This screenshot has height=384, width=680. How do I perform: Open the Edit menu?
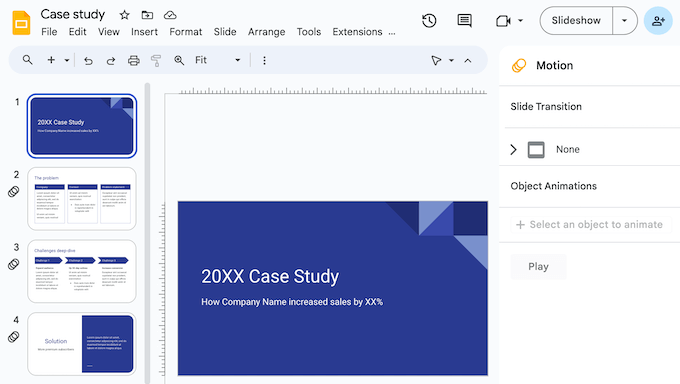pyautogui.click(x=77, y=32)
